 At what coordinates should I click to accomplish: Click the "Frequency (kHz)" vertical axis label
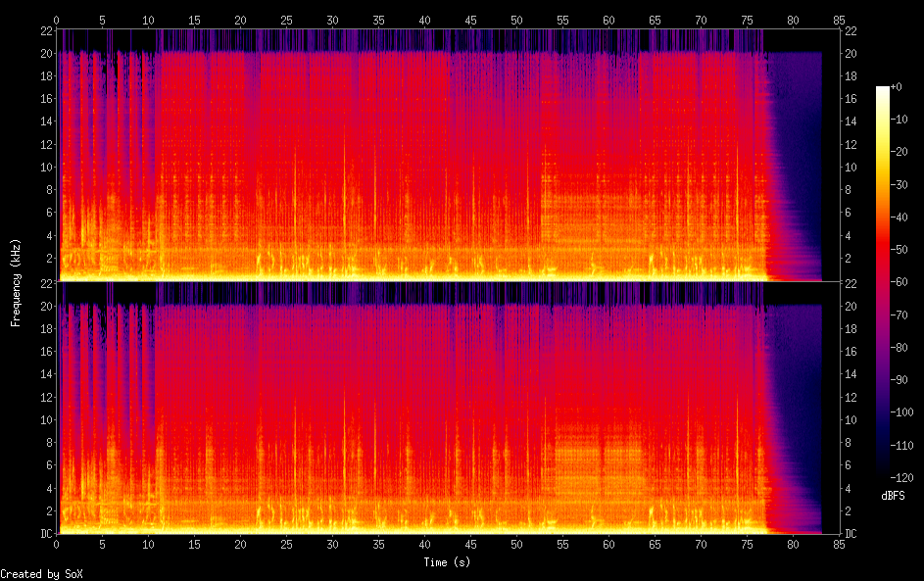click(16, 282)
